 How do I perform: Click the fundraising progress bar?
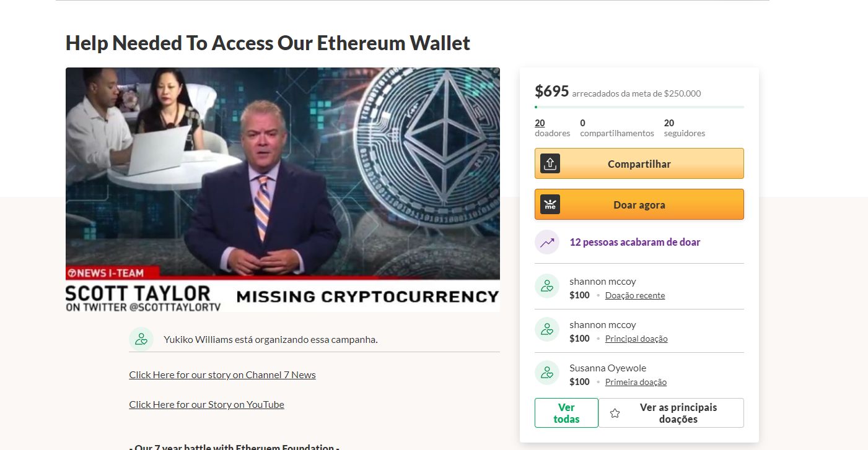[639, 107]
